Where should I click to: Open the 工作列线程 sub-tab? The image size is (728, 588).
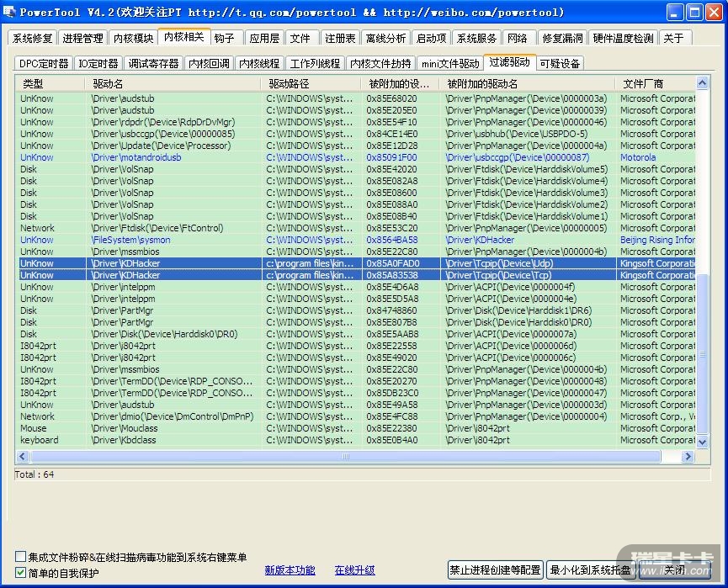coord(315,63)
